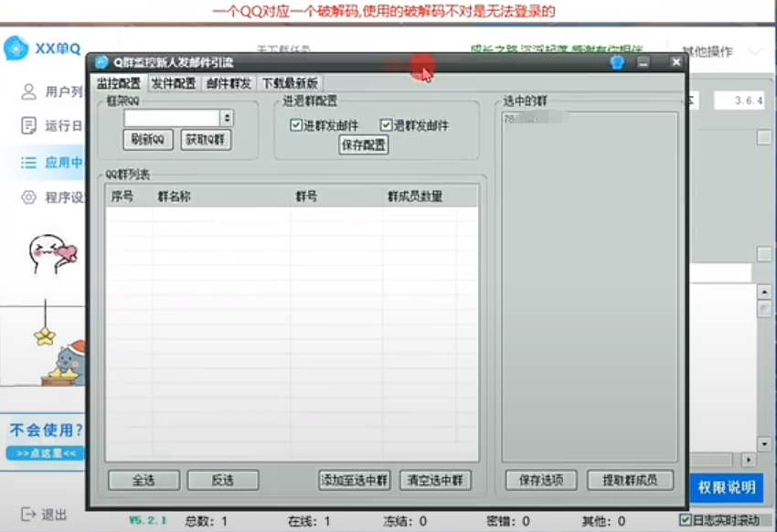This screenshot has width=777, height=532.
Task: Click the blue 权限说明 button
Action: (727, 487)
